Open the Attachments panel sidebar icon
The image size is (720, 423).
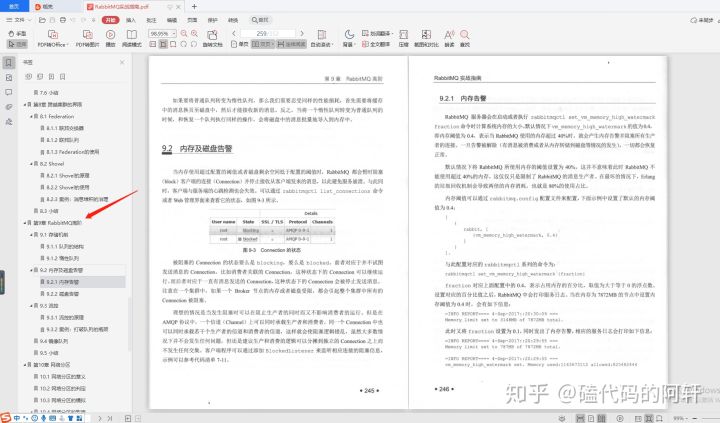coord(9,107)
